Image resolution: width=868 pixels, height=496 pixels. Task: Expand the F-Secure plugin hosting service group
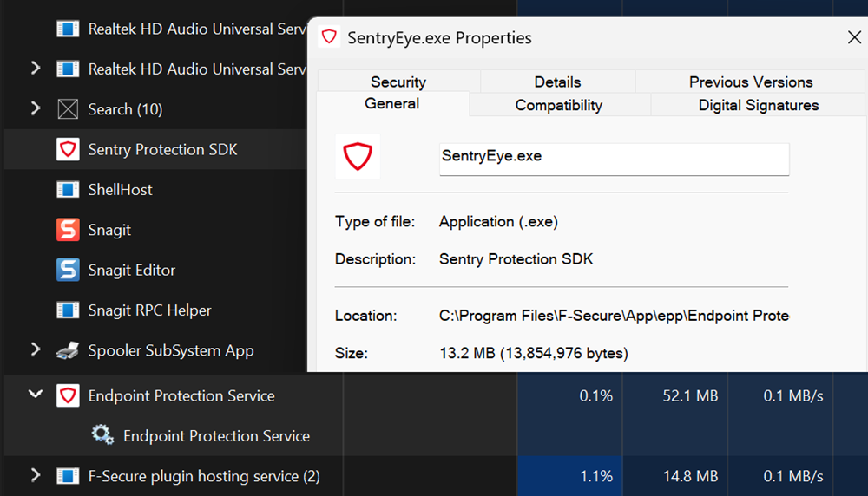click(36, 475)
